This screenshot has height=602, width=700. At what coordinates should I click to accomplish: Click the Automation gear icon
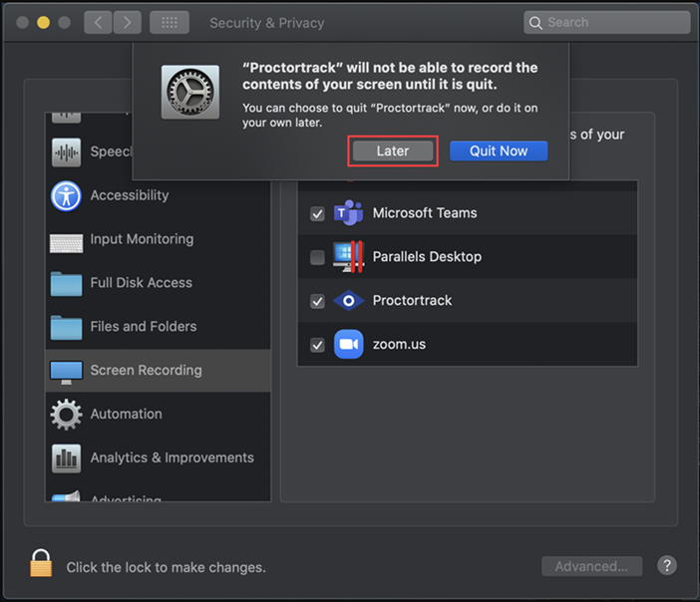coord(66,415)
